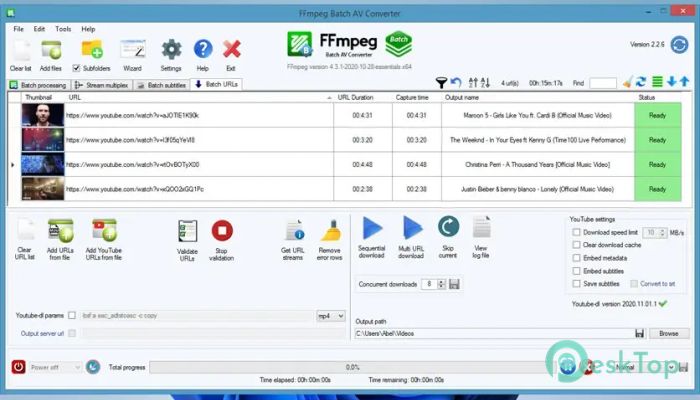Image resolution: width=700 pixels, height=400 pixels.
Task: Check for updates next to Version 2.2.6
Action: [x=679, y=45]
